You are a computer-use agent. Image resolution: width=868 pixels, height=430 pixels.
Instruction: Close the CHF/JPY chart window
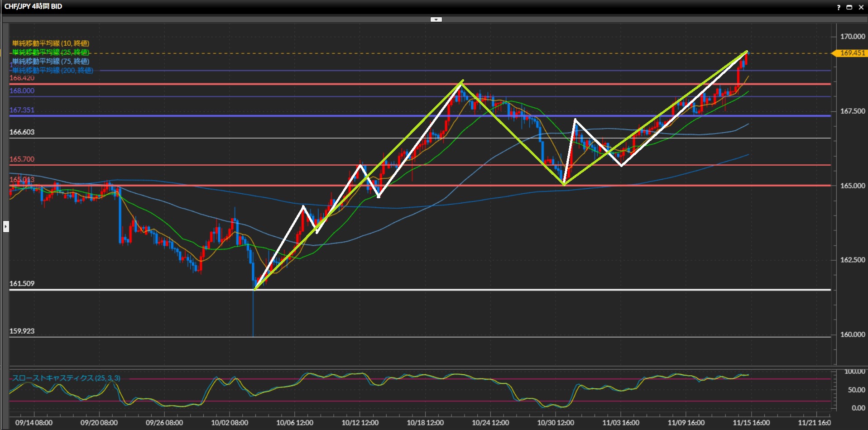861,7
